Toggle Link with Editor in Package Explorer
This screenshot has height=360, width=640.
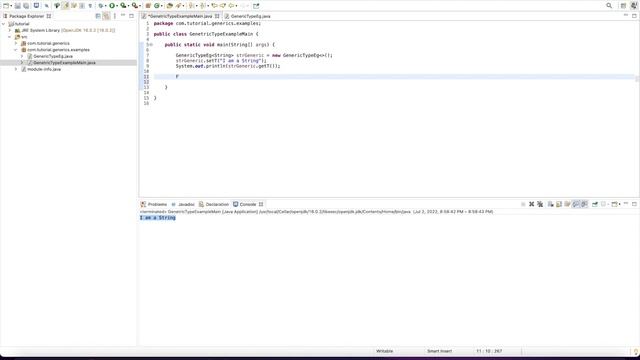tap(106, 16)
